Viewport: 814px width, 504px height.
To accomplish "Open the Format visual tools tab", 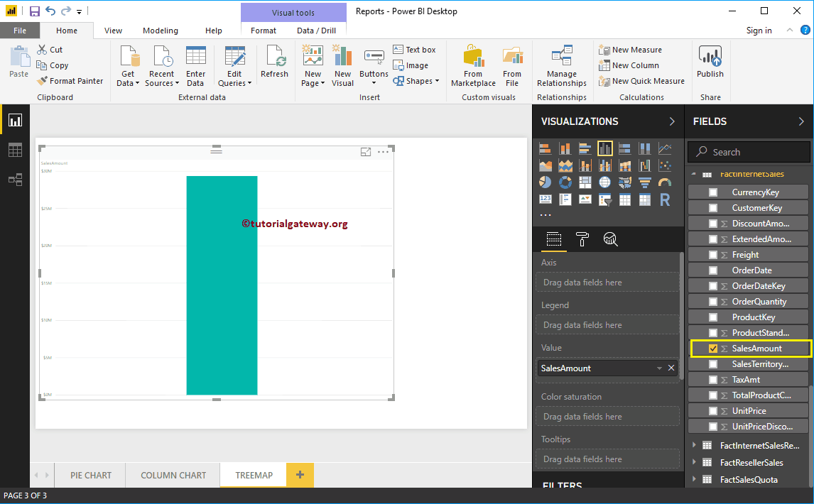I will click(264, 31).
